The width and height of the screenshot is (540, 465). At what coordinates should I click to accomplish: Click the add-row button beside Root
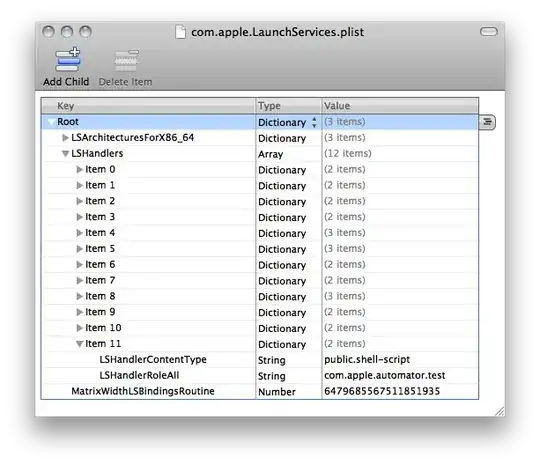(x=487, y=122)
